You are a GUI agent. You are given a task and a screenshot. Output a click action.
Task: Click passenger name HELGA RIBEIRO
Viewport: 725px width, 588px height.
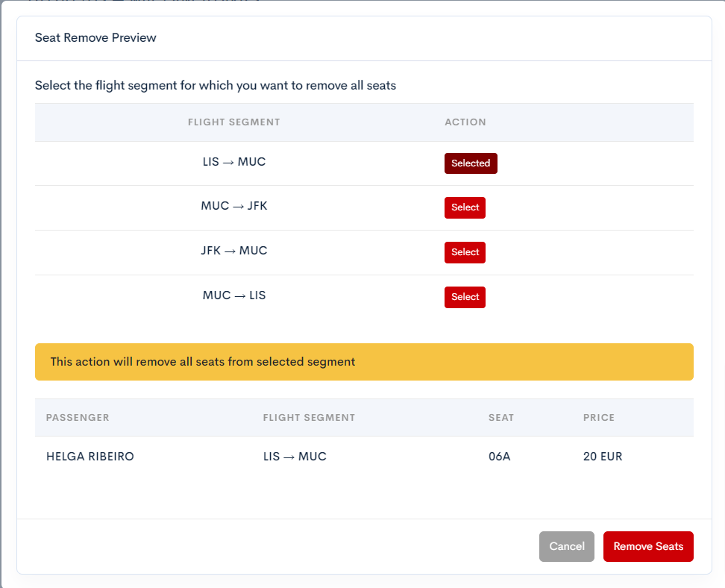pos(90,457)
